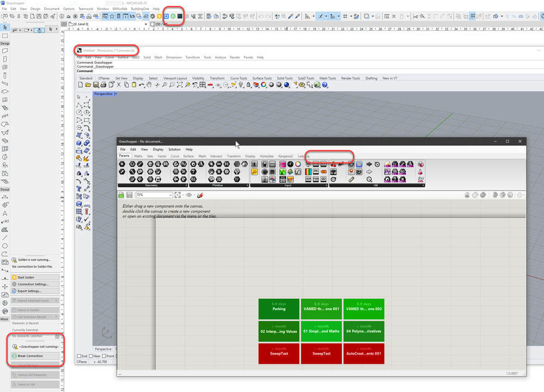Open the More section in ARCHICAD toolbox

click(x=4, y=319)
